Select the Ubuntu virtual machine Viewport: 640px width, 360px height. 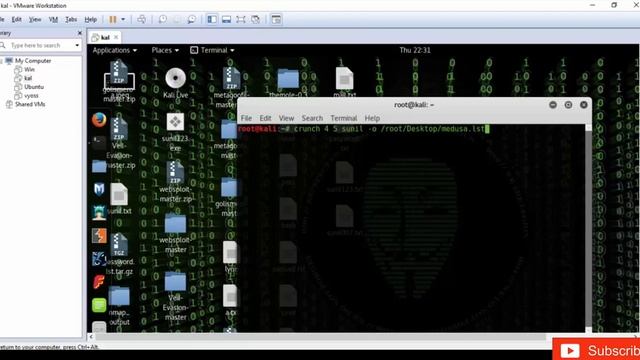point(33,87)
